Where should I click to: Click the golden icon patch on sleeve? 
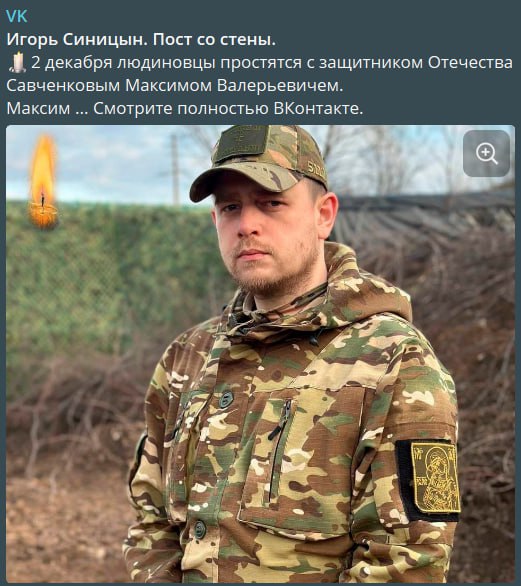(435, 478)
